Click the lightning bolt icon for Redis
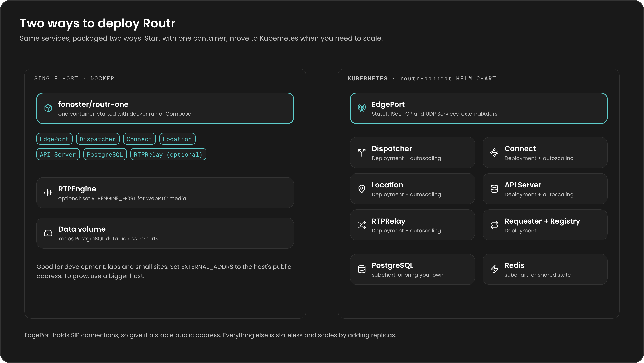The height and width of the screenshot is (363, 644). 494,269
